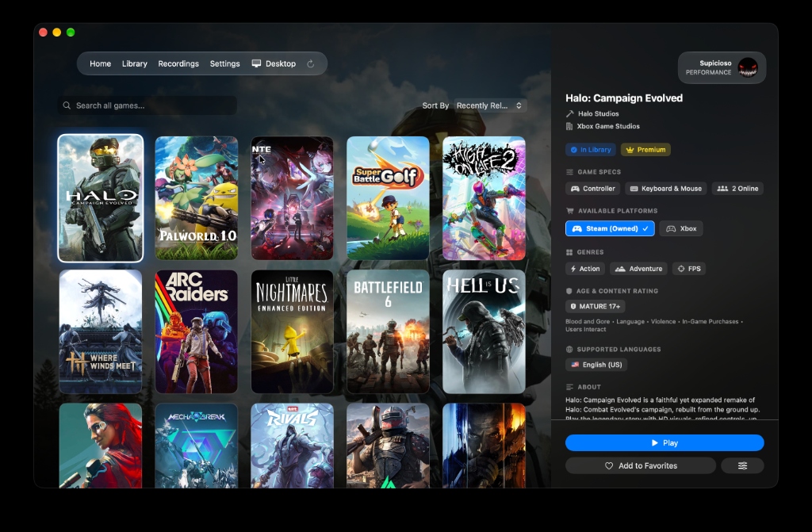This screenshot has width=812, height=532.
Task: Open game options sliders icon button
Action: [742, 465]
